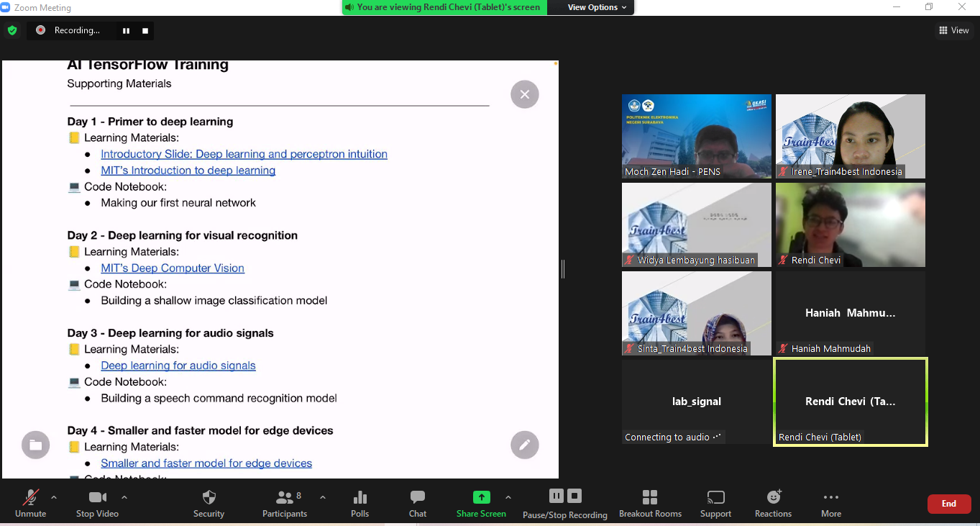The width and height of the screenshot is (980, 526).
Task: Click the Support button
Action: click(x=715, y=503)
